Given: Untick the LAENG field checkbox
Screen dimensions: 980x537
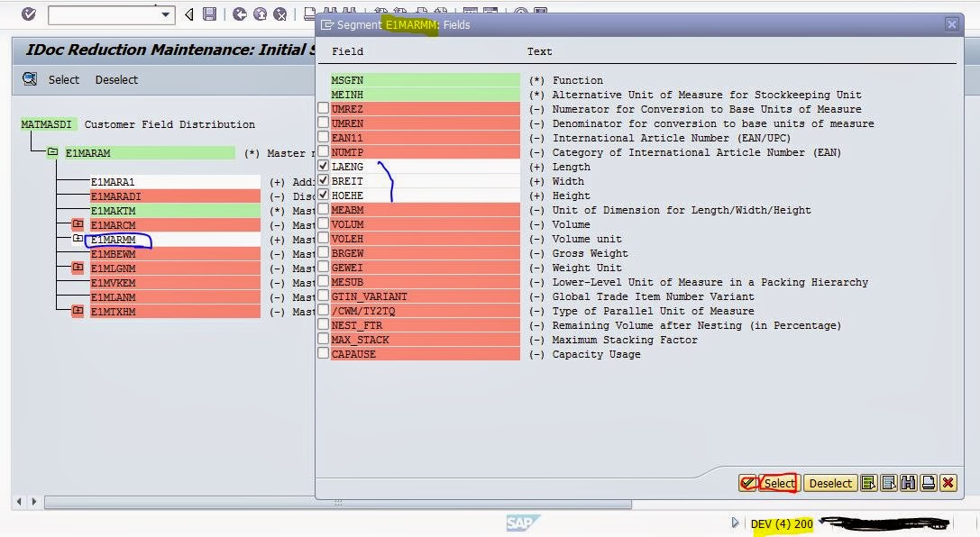Looking at the screenshot, I should point(323,166).
